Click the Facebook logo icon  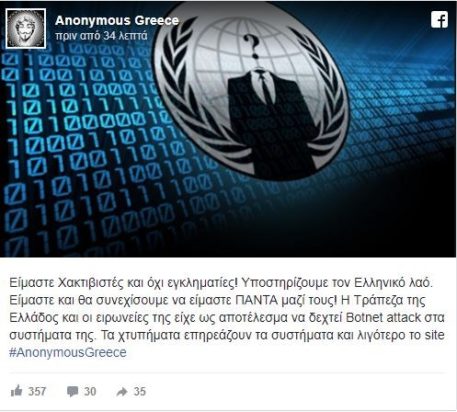tap(439, 20)
